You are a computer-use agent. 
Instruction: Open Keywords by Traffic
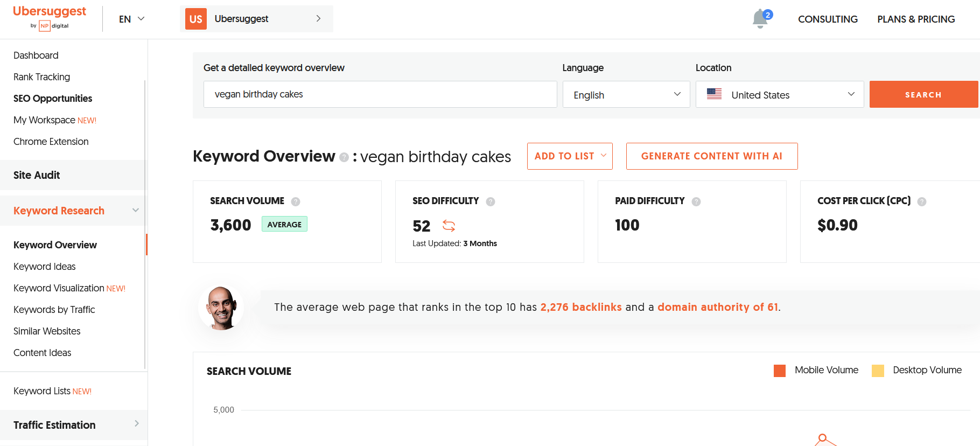pyautogui.click(x=54, y=310)
